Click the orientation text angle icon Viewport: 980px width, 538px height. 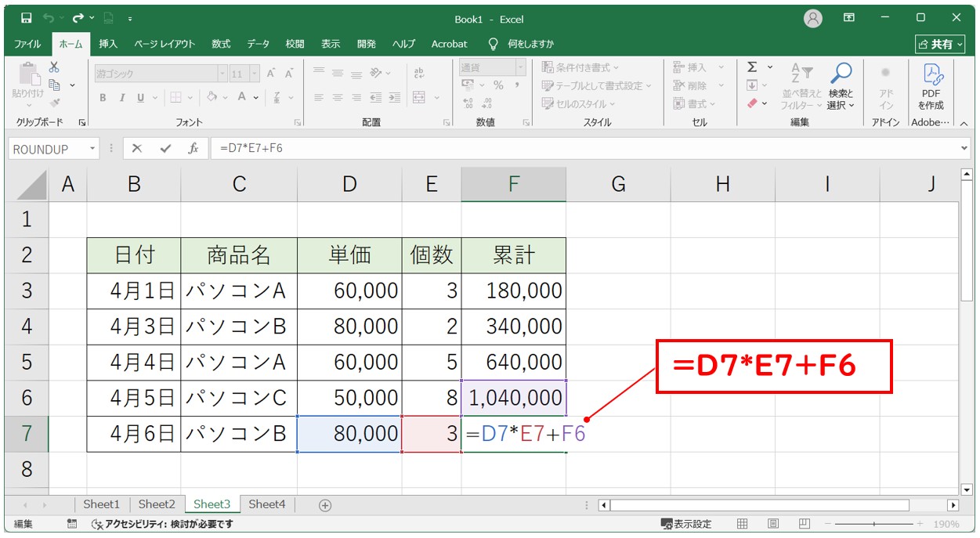point(378,74)
